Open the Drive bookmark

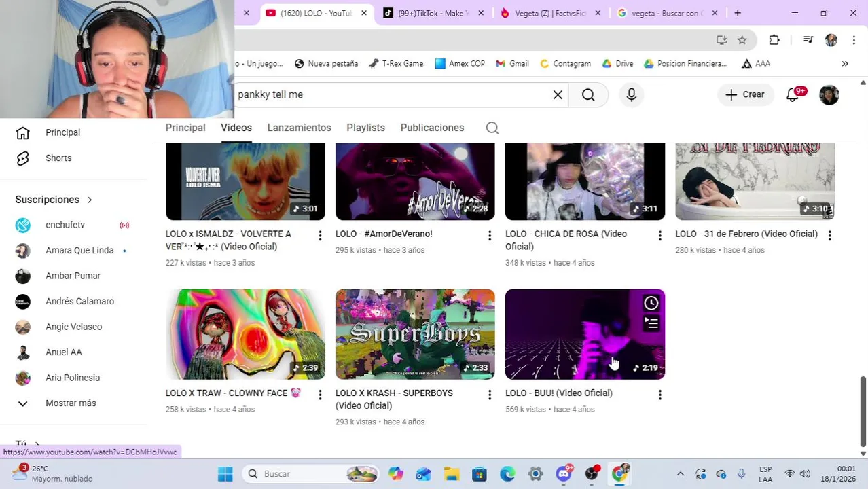click(x=617, y=64)
